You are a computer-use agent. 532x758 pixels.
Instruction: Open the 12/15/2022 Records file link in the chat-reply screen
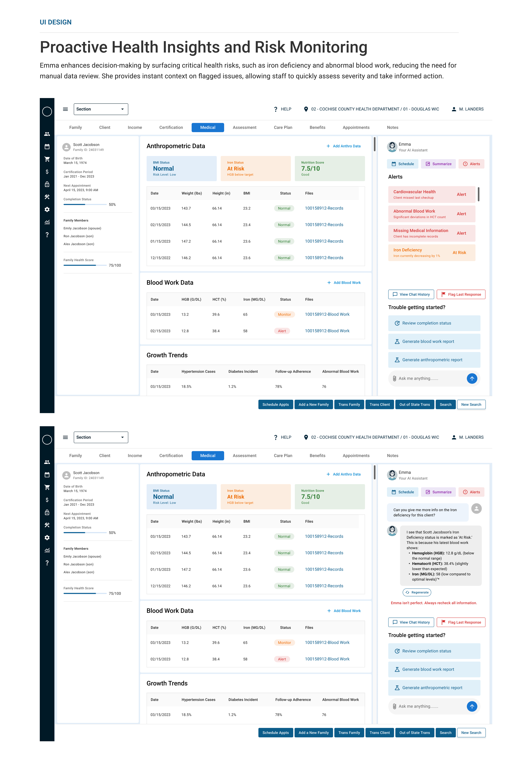pos(324,586)
